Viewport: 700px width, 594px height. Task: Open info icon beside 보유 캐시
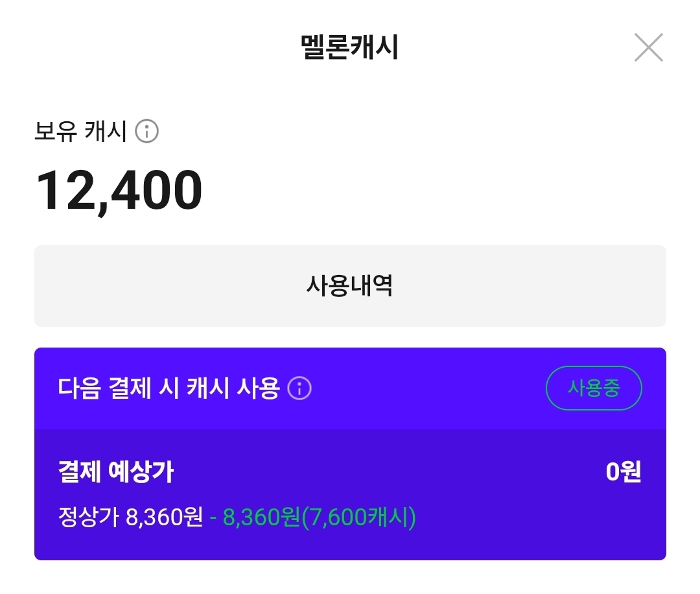tap(147, 132)
